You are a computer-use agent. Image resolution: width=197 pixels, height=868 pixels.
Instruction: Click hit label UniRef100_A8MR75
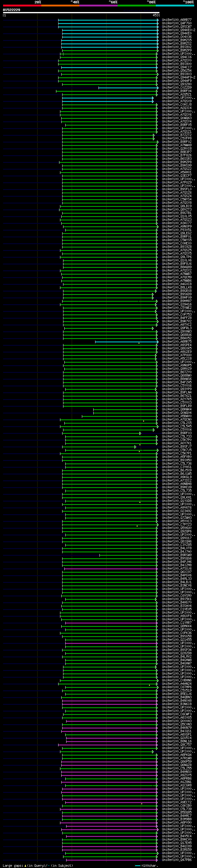pyautogui.click(x=177, y=342)
